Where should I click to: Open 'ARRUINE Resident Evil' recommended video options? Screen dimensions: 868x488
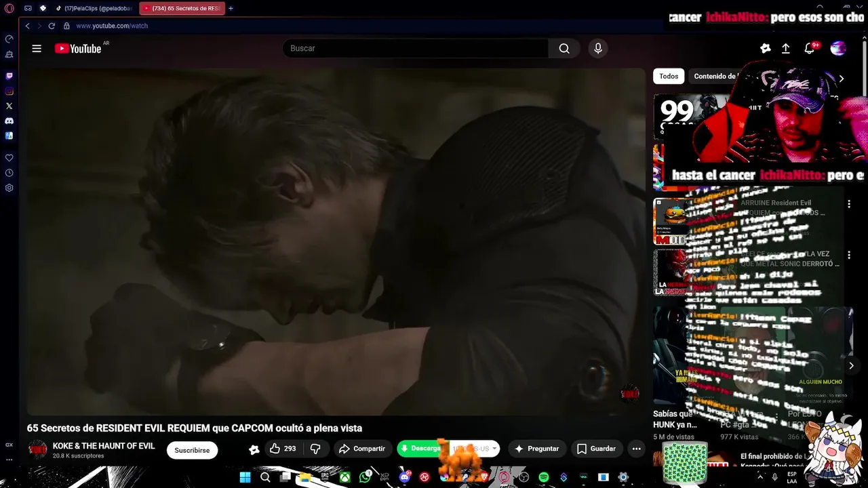[x=848, y=204]
